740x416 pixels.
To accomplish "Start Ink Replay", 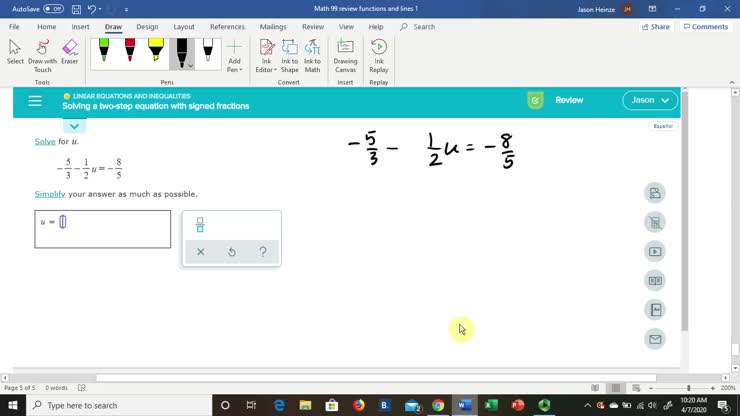I will click(x=378, y=56).
